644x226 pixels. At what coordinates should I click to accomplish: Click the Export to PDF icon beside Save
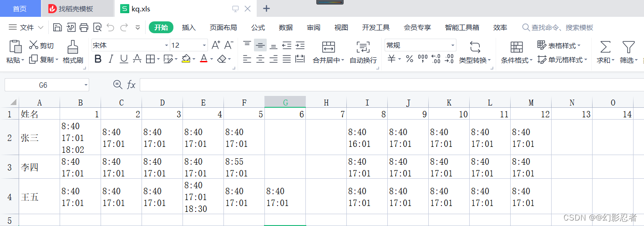click(x=71, y=28)
